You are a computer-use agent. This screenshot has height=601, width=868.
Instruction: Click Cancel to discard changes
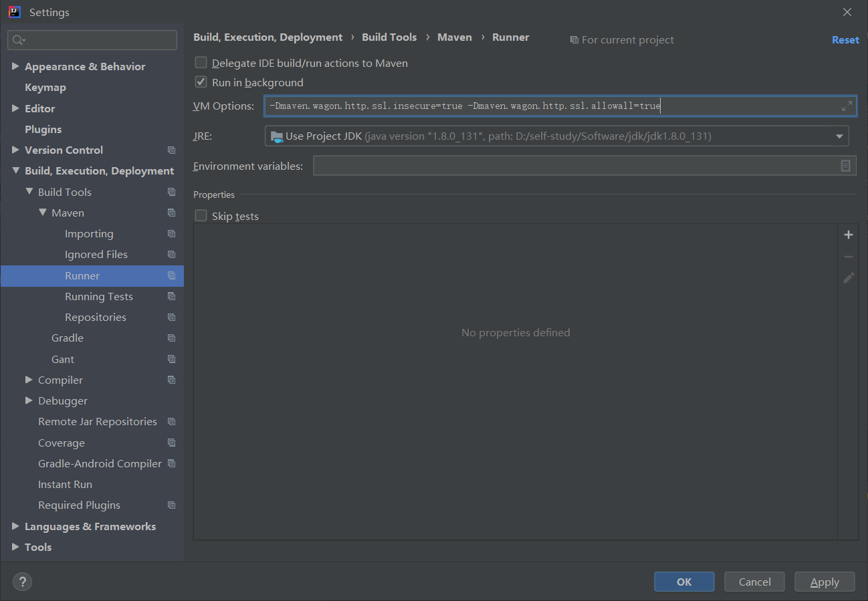(755, 582)
